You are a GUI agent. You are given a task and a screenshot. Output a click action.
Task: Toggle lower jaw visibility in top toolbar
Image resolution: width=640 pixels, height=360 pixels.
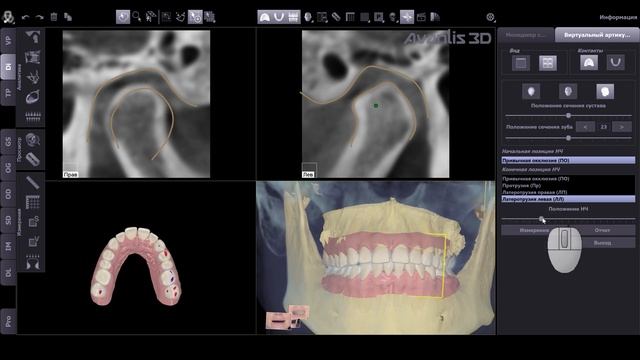tap(279, 17)
